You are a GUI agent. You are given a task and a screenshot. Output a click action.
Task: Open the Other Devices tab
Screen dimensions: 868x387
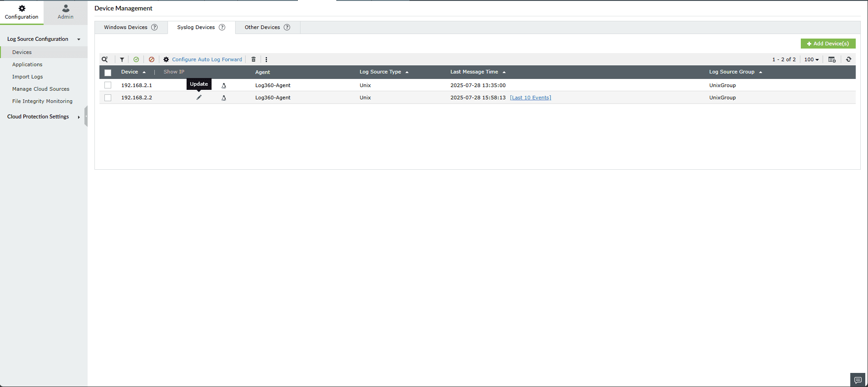tap(267, 27)
